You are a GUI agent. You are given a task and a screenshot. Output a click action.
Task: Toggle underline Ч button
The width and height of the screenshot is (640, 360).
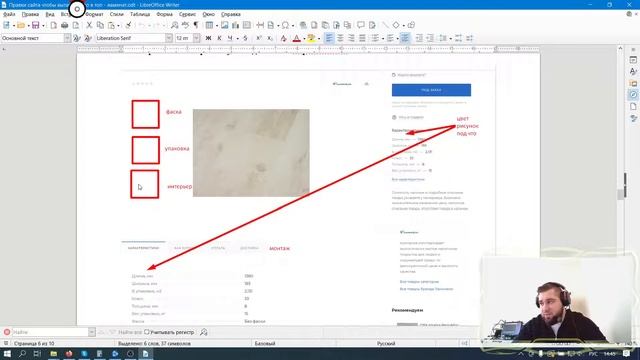(230, 38)
